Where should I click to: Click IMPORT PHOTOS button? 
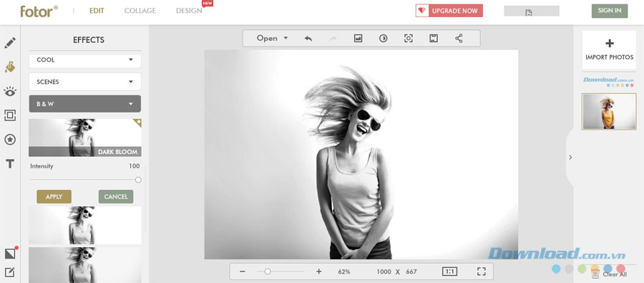point(609,49)
